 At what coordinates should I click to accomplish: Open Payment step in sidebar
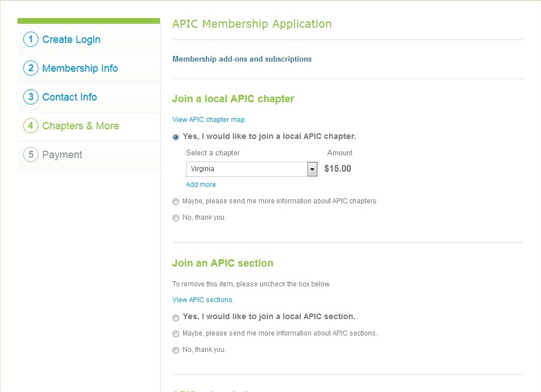click(x=62, y=155)
